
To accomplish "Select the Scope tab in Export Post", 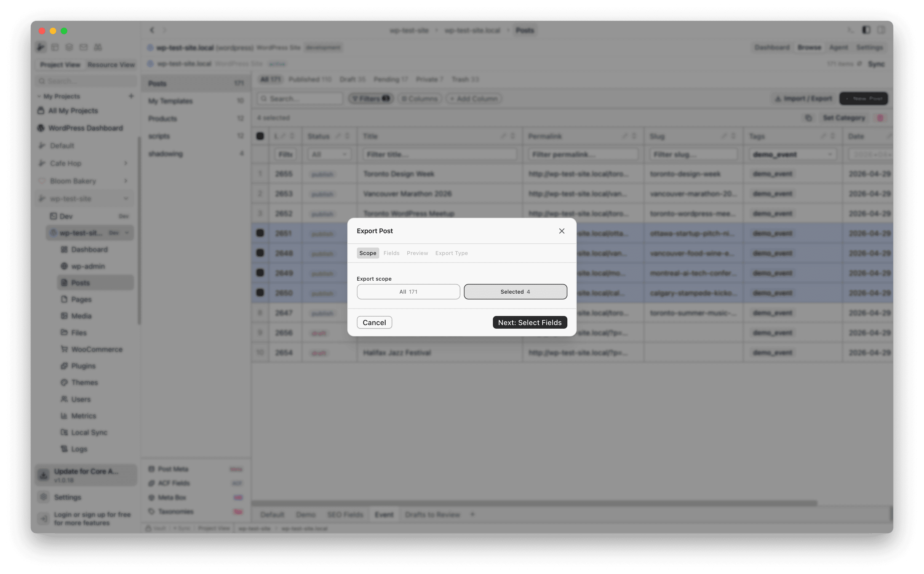I will 368,253.
